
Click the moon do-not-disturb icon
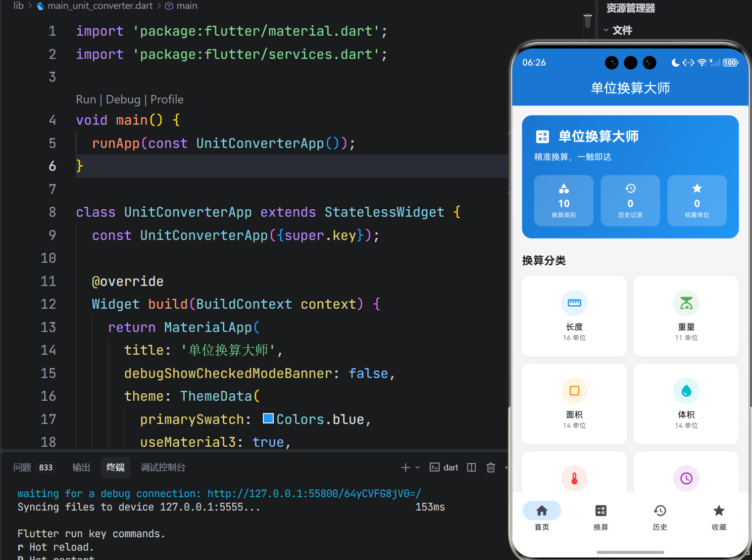[675, 63]
